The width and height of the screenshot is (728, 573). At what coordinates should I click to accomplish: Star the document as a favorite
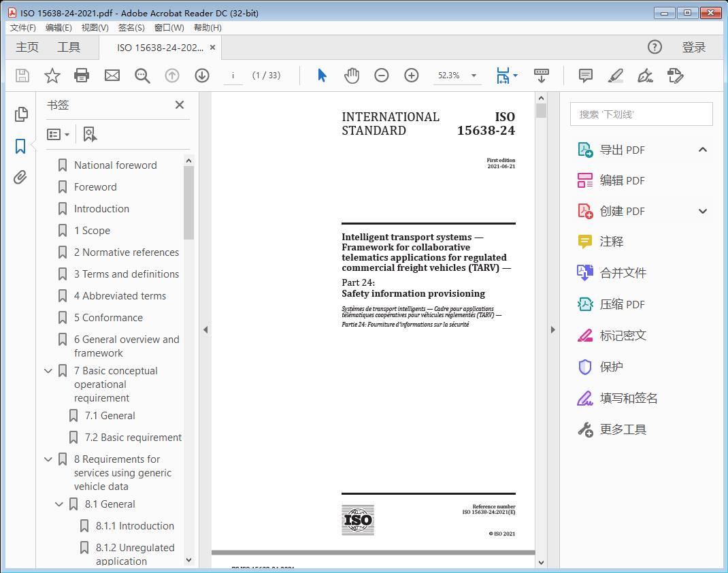[52, 75]
